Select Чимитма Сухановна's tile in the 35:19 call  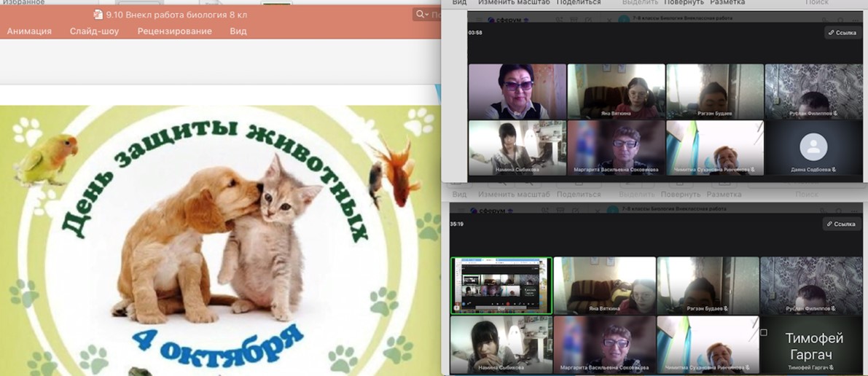708,345
